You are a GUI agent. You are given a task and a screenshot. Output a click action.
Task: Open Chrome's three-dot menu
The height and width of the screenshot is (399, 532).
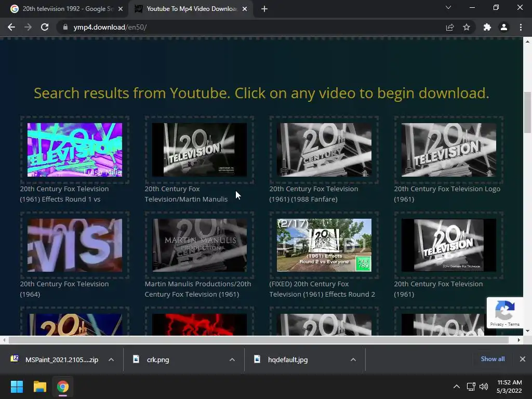click(521, 27)
